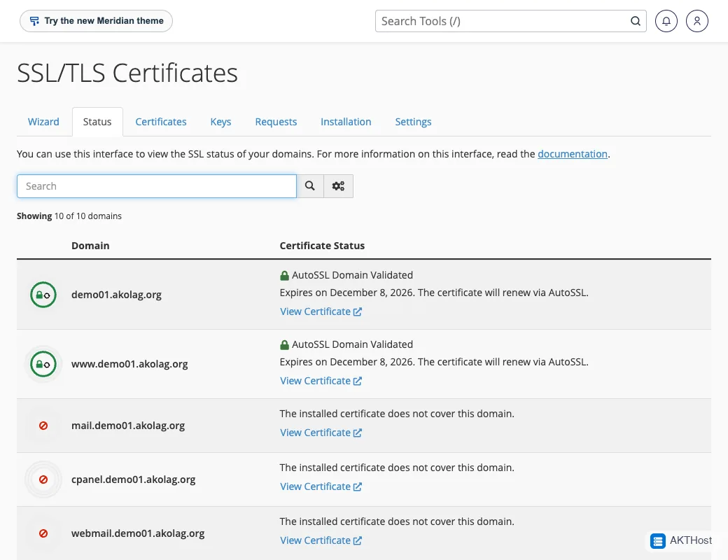This screenshot has width=728, height=560.
Task: Click 'AutoSSL Domain Validated' text for demo01.akolag.org
Action: (x=352, y=275)
